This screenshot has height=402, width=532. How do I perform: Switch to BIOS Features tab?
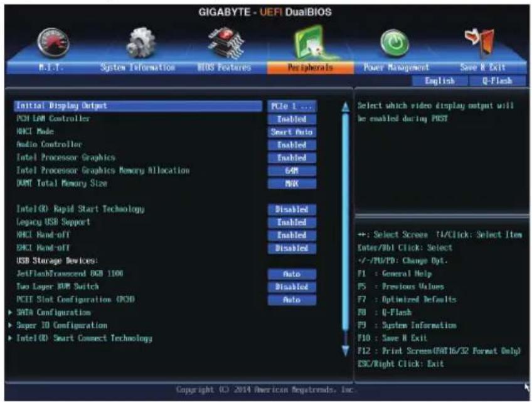(224, 67)
